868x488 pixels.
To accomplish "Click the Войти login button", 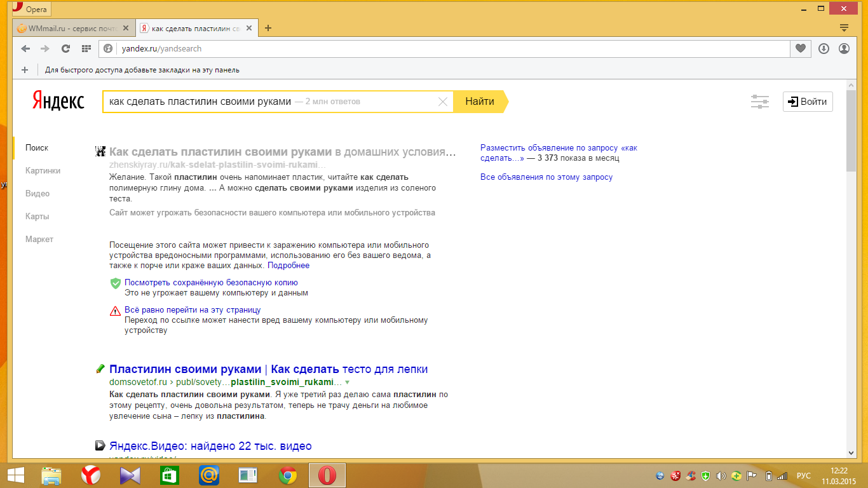I will pyautogui.click(x=808, y=102).
